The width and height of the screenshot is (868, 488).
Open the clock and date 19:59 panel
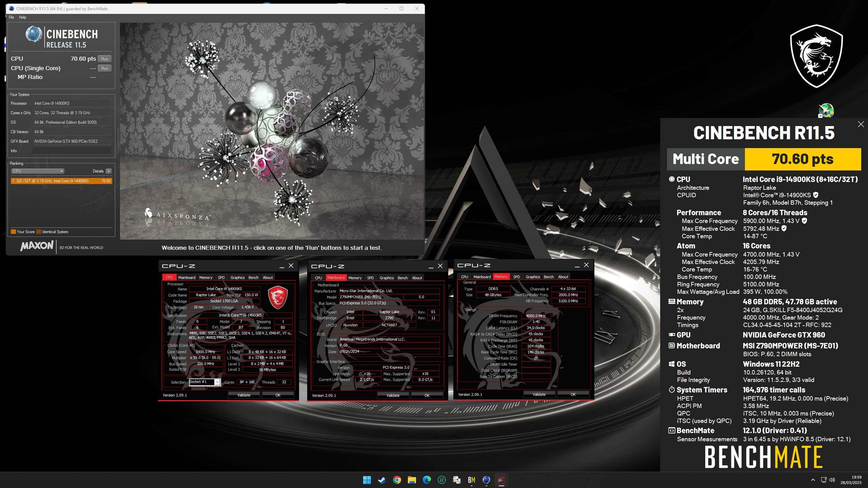[851, 480]
